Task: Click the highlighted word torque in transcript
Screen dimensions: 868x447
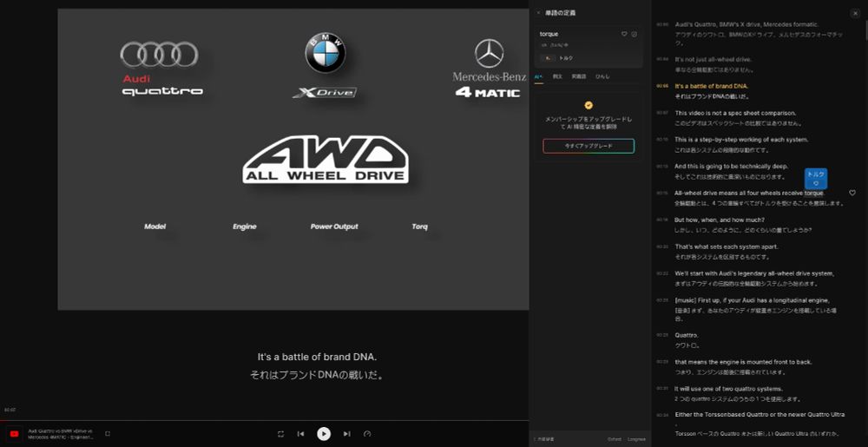Action: click(814, 193)
